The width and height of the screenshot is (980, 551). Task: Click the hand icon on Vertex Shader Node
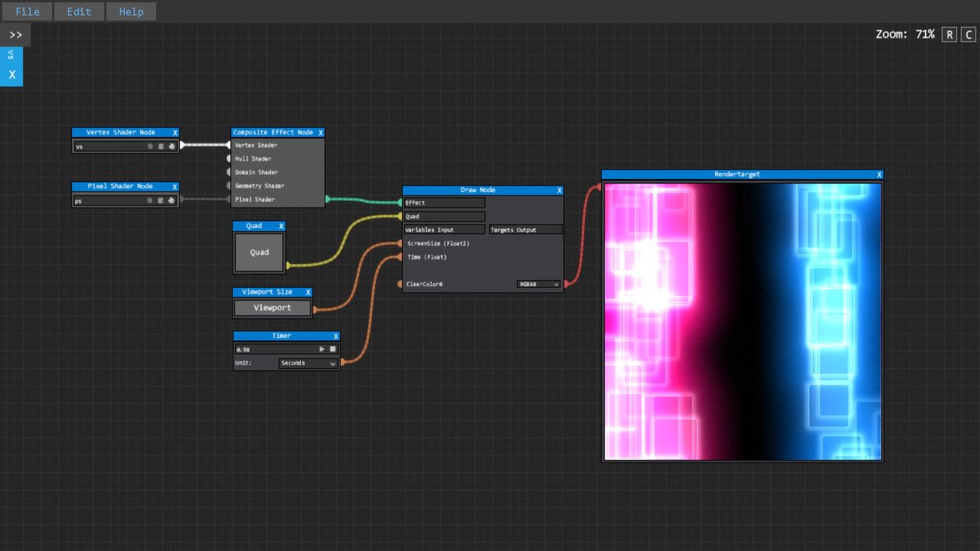click(171, 146)
